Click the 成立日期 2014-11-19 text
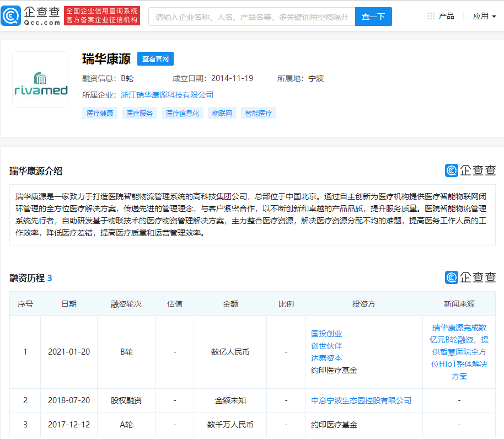 [212, 78]
